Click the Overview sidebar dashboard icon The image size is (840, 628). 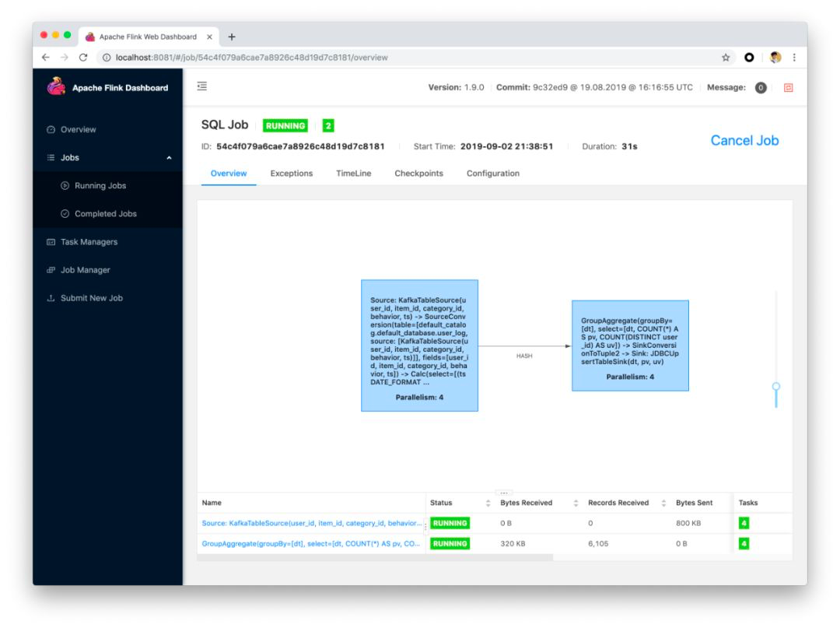pos(51,130)
